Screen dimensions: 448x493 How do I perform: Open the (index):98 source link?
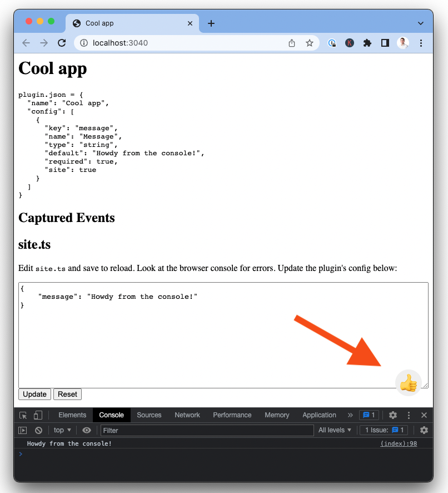[398, 443]
